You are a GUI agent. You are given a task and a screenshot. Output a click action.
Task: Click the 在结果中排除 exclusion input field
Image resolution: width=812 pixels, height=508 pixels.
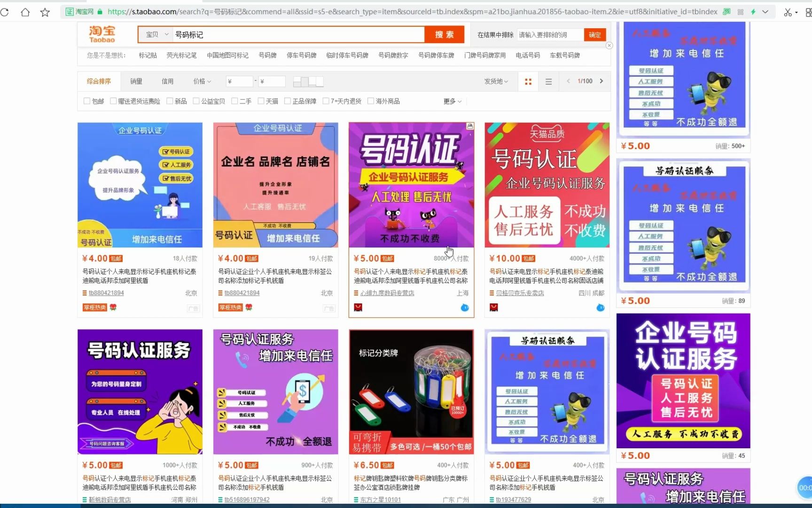pyautogui.click(x=550, y=34)
